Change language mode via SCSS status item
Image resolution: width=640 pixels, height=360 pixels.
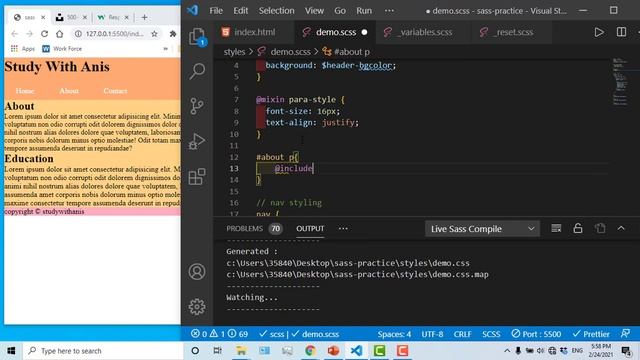point(491,334)
